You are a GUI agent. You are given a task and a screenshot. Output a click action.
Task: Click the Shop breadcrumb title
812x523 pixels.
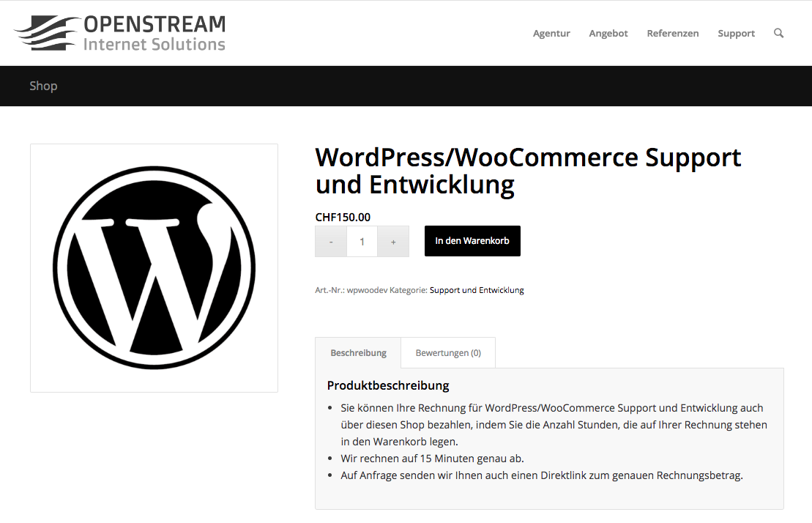[x=43, y=86]
